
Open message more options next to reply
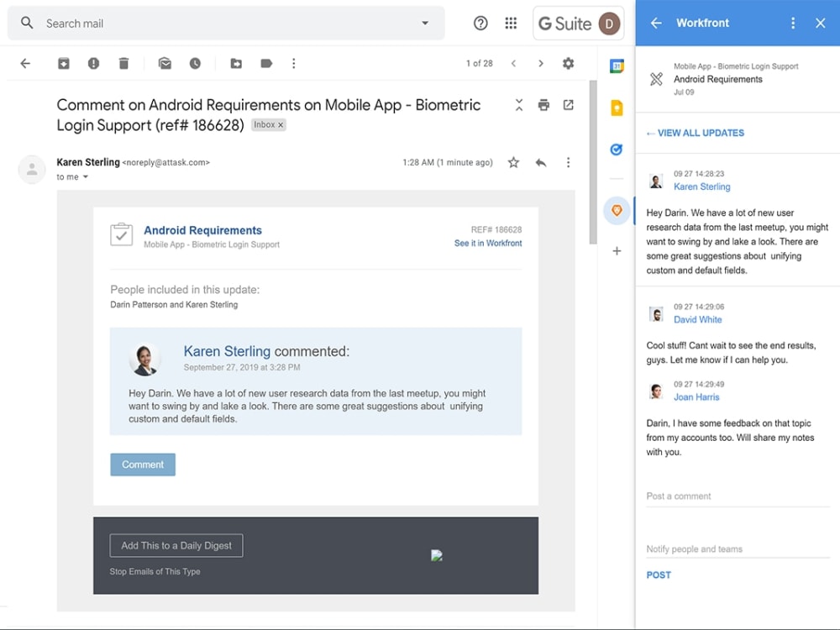[x=569, y=162]
